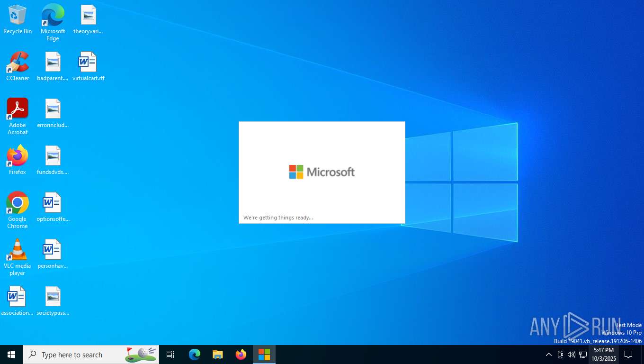Open Google Chrome desktop shortcut
The height and width of the screenshot is (364, 644).
[18, 210]
